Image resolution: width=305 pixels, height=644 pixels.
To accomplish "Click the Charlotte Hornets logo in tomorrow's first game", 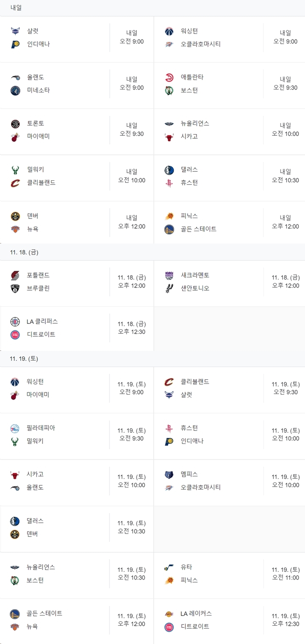I will click(x=15, y=31).
